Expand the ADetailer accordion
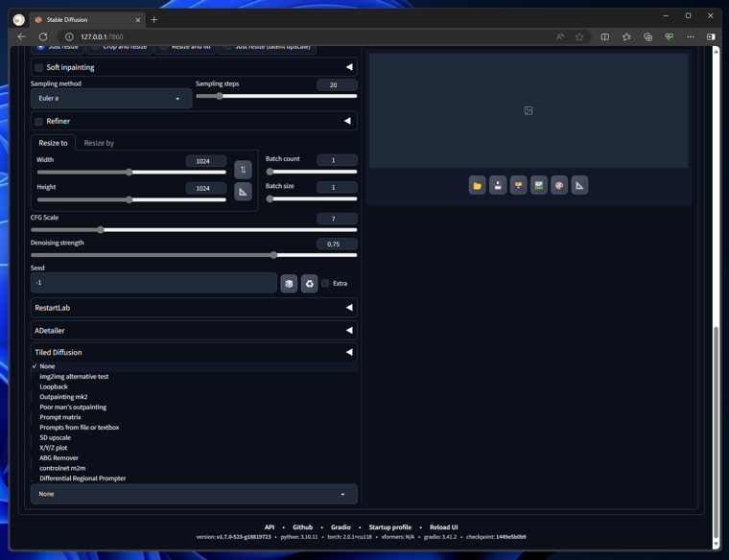This screenshot has width=729, height=560. point(194,331)
